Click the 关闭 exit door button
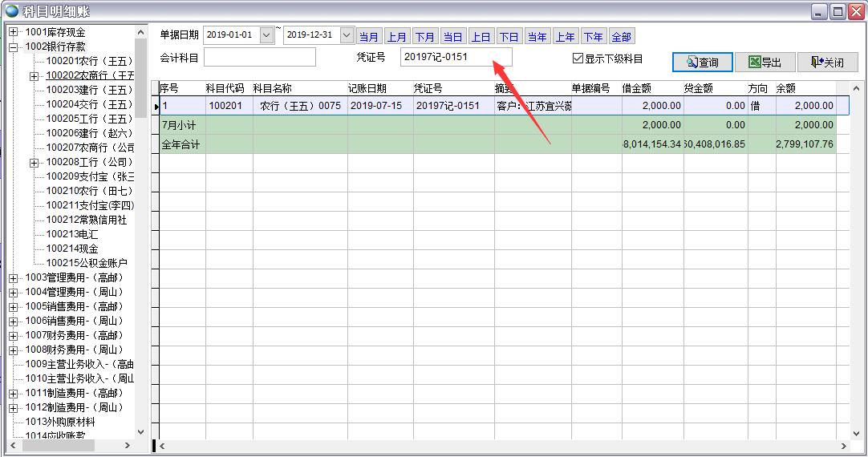Screen dimensions: 868x457 point(827,63)
